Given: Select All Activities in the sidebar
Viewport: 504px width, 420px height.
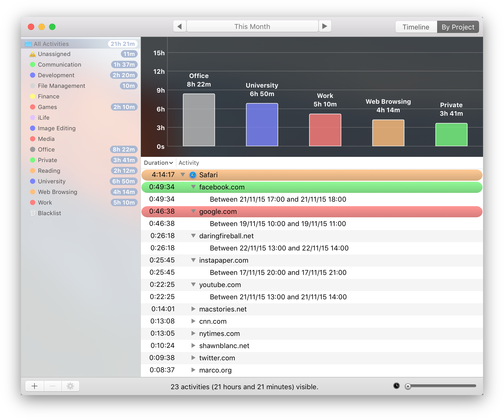Looking at the screenshot, I should click(81, 44).
